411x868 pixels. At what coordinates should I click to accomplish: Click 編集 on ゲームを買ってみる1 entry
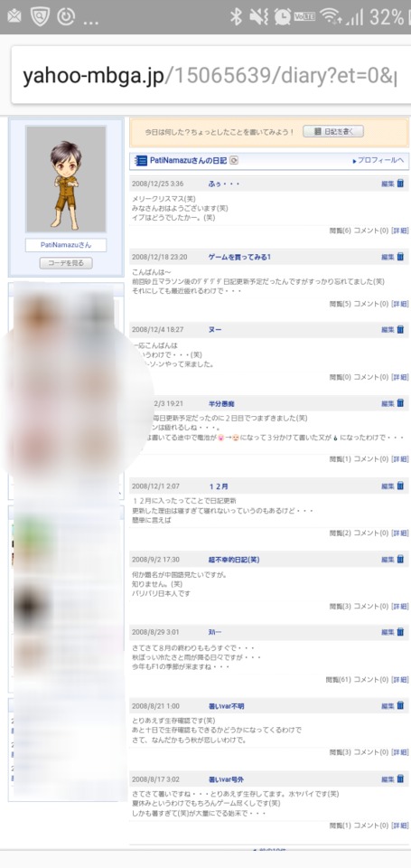pos(388,257)
